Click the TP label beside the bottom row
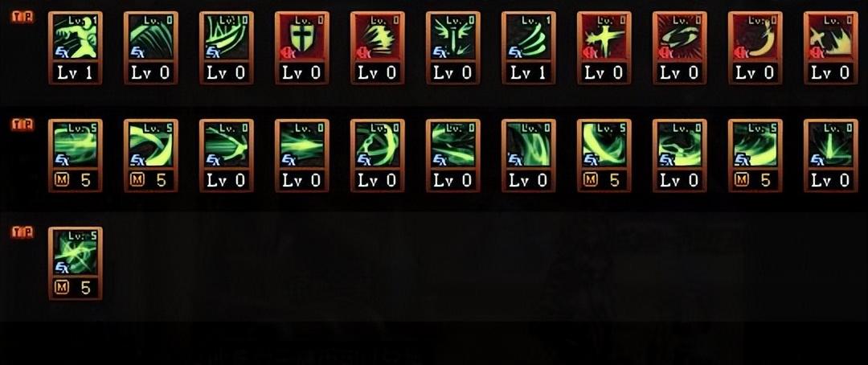The width and height of the screenshot is (868, 365). (23, 232)
